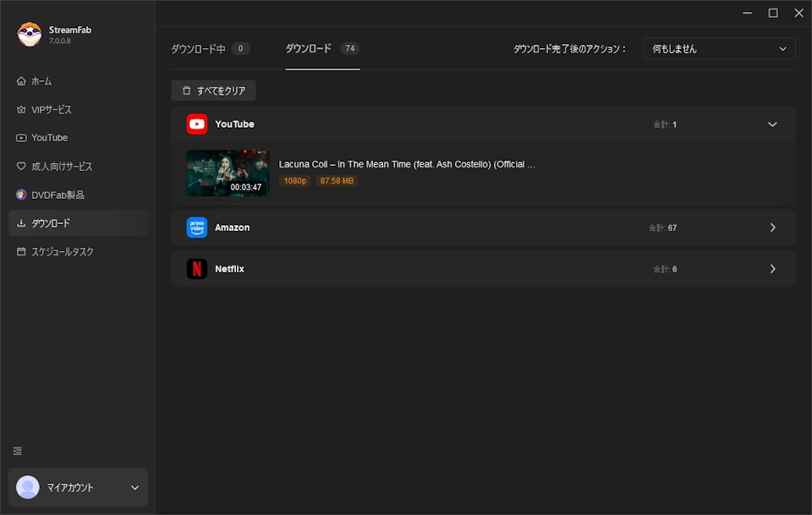
Task: Expand the Amazon download group
Action: pyautogui.click(x=771, y=227)
